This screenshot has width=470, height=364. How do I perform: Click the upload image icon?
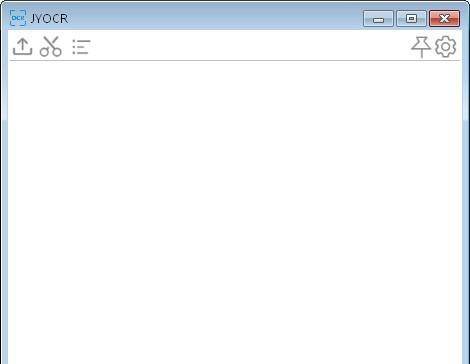coord(22,46)
